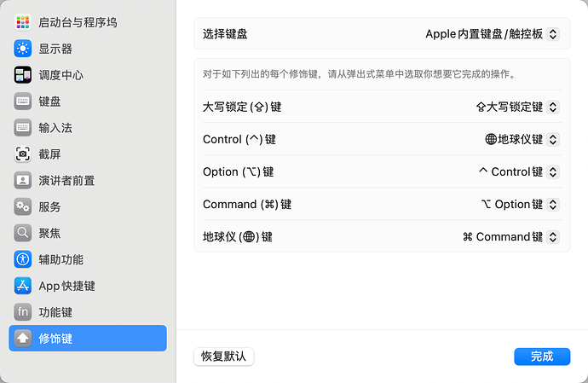Click the 截屏 screenshot icon
Screen dimensions: 588x383
22,154
